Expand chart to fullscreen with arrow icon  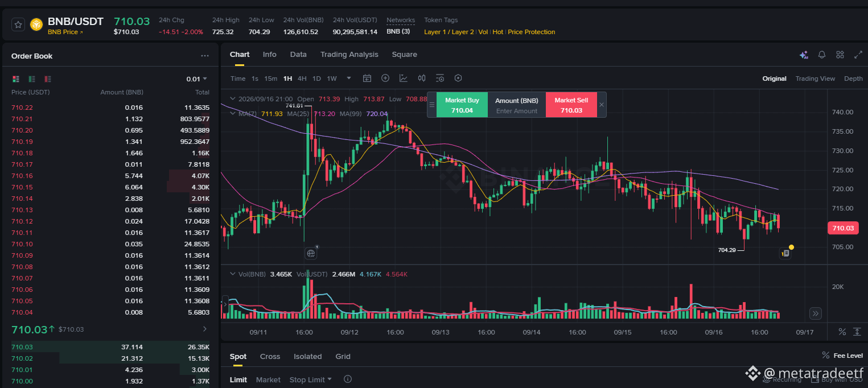click(x=858, y=55)
